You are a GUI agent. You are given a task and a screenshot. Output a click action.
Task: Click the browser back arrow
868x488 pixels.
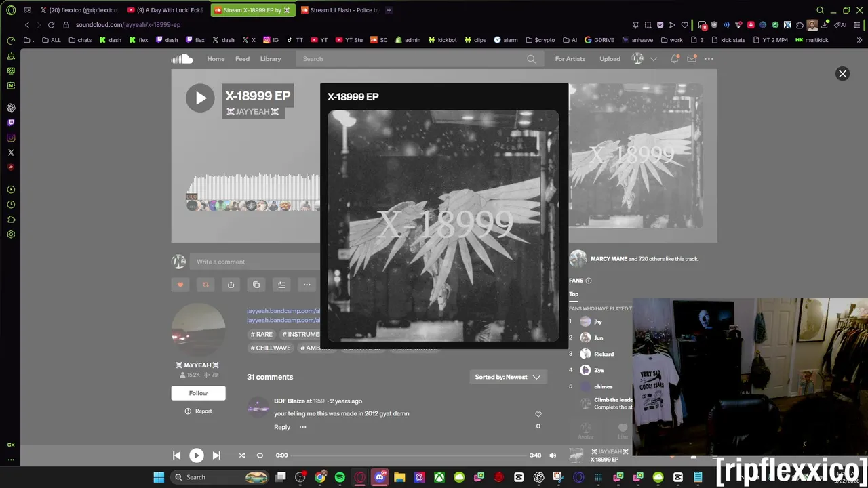pos(27,25)
